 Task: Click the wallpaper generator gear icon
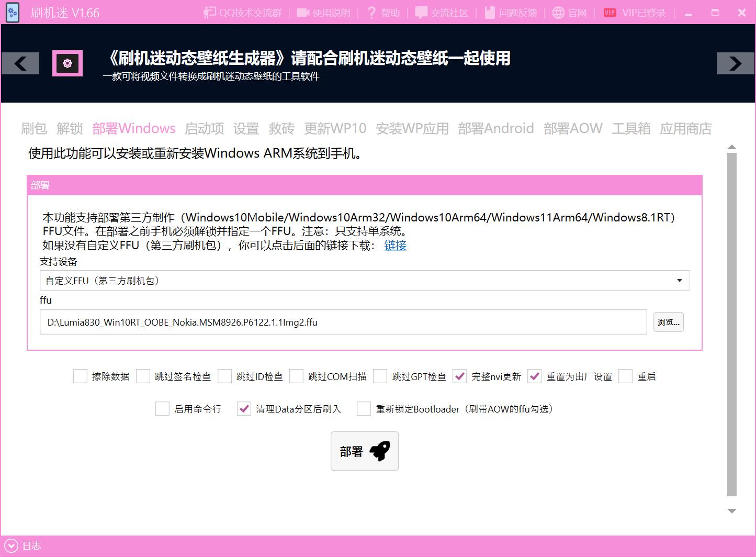point(67,63)
